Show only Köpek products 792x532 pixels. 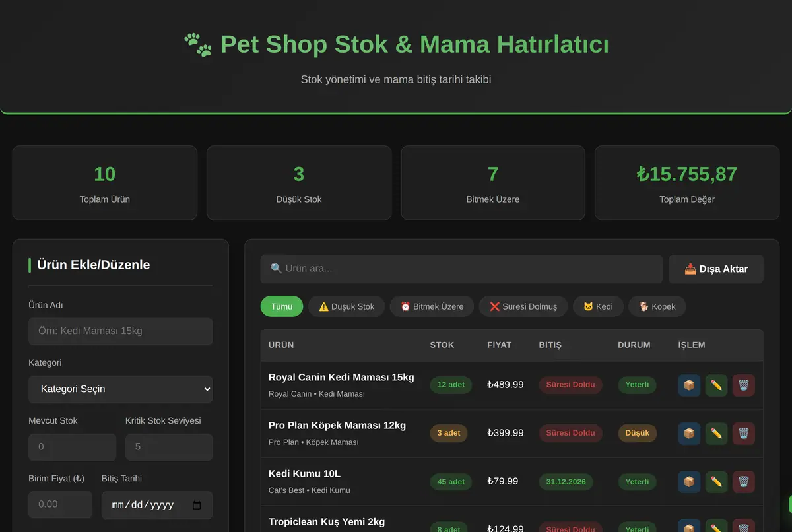click(657, 306)
